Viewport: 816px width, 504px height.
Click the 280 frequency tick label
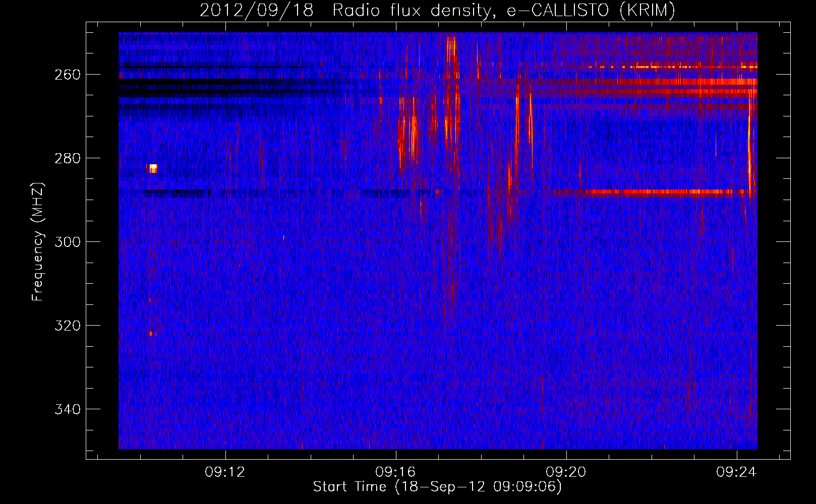coord(68,158)
